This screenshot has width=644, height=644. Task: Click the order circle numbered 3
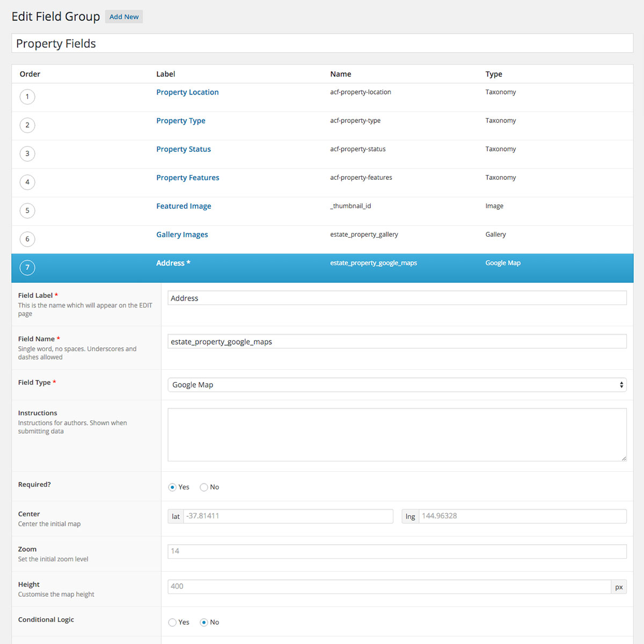click(27, 154)
